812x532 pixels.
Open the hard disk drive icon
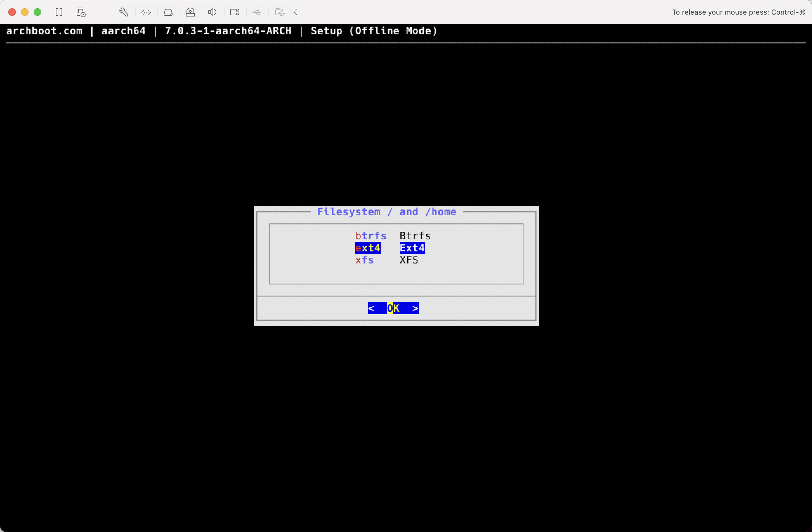[x=168, y=12]
